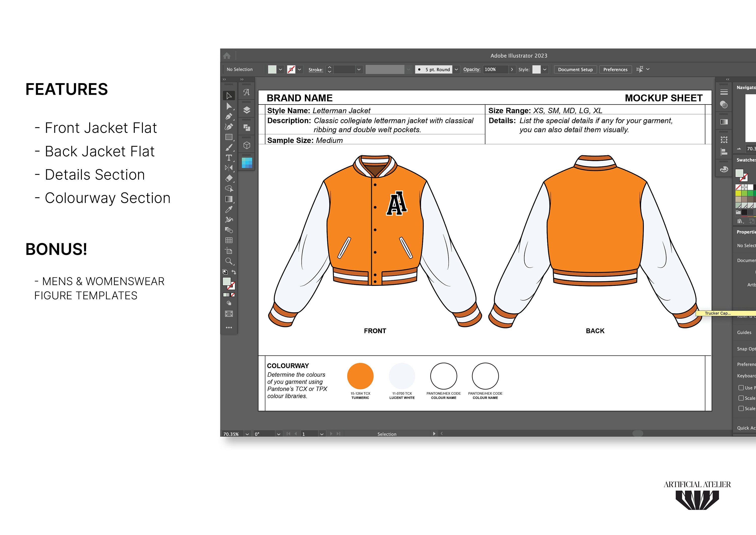Expand the left toolbar with double arrows
756x535 pixels.
(x=225, y=79)
